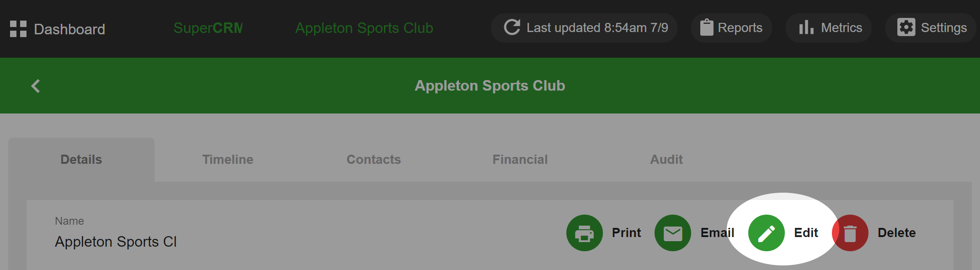This screenshot has height=270, width=980.
Task: Click the red trash Delete icon
Action: (850, 233)
